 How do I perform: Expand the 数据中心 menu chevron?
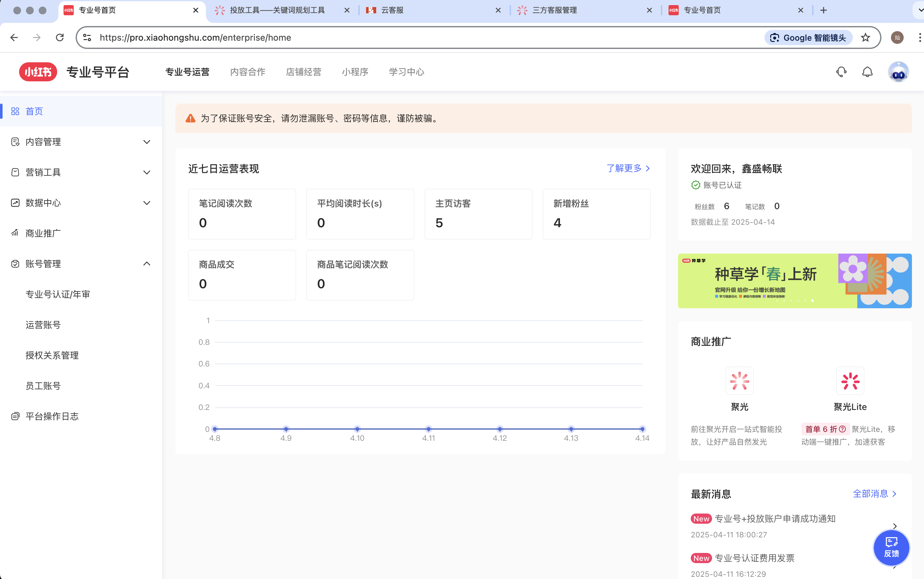[146, 203]
